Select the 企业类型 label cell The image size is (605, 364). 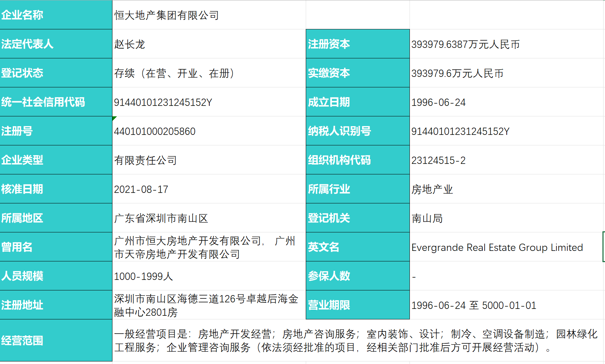[x=56, y=160]
